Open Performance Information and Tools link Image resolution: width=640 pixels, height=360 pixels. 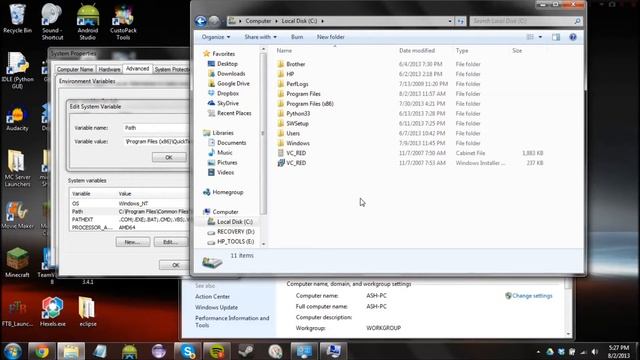click(232, 322)
